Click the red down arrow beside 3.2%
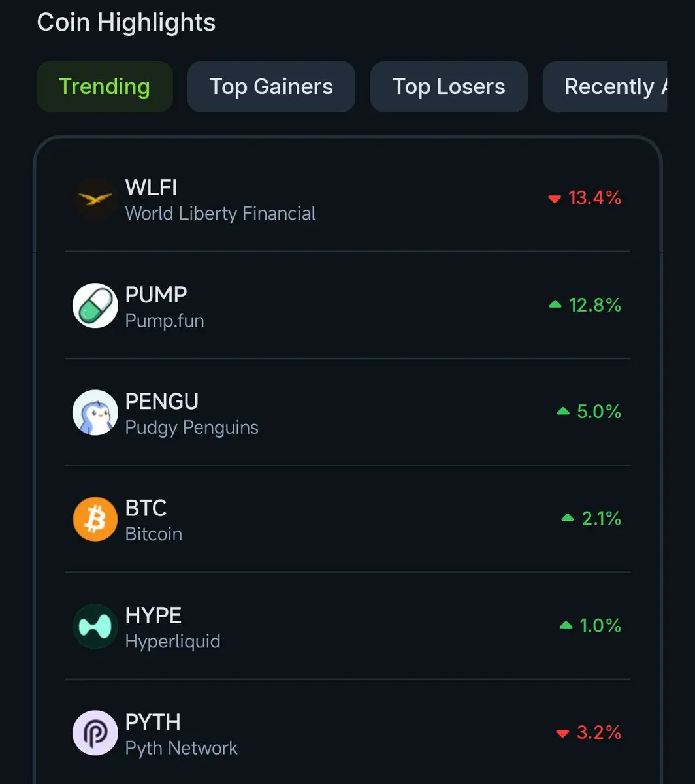Image resolution: width=695 pixels, height=784 pixels. click(562, 734)
